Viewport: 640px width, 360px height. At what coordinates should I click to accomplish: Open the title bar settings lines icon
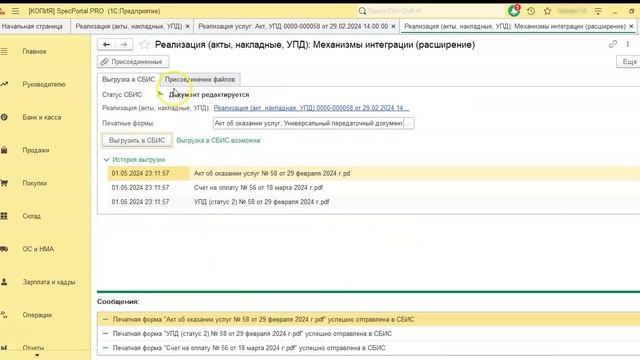[598, 11]
